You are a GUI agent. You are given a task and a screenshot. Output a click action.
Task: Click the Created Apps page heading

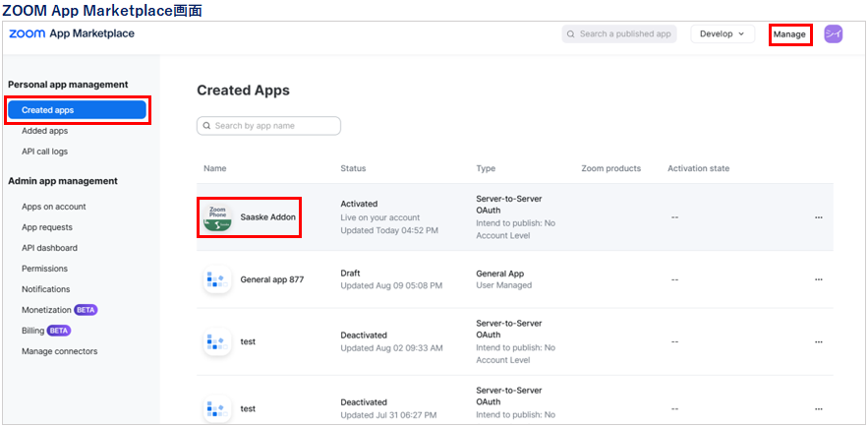tap(243, 91)
